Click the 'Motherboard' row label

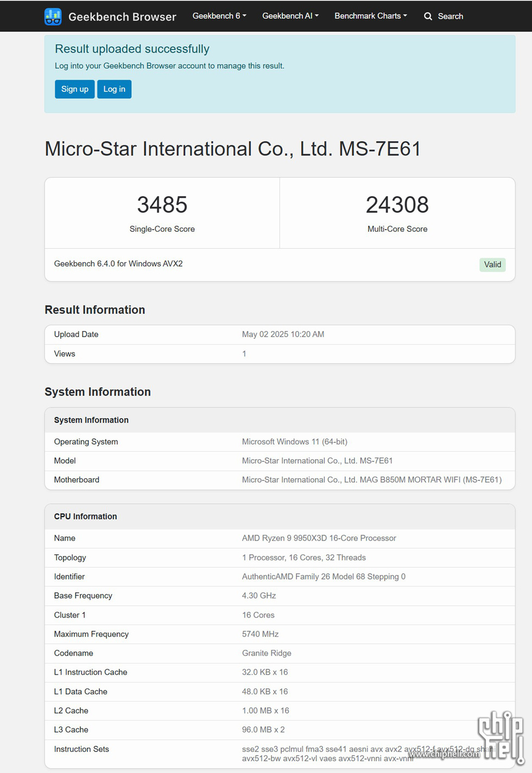77,480
